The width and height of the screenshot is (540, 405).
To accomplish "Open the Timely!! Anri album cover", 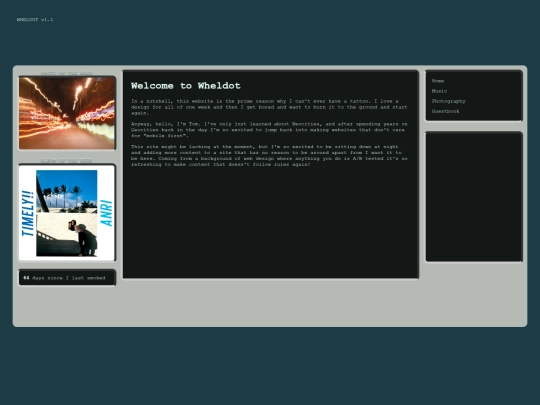I will [x=67, y=212].
